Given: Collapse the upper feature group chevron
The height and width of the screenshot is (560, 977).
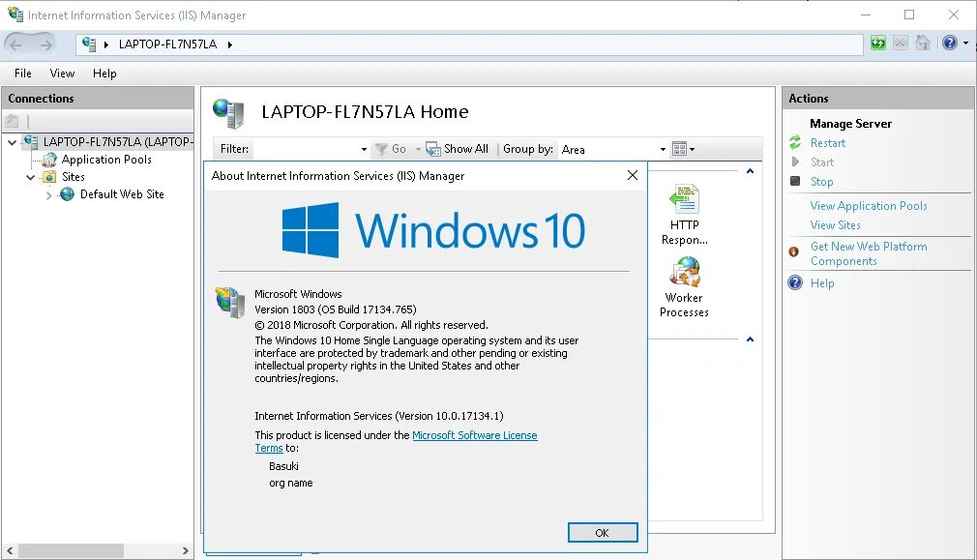Looking at the screenshot, I should click(x=751, y=171).
